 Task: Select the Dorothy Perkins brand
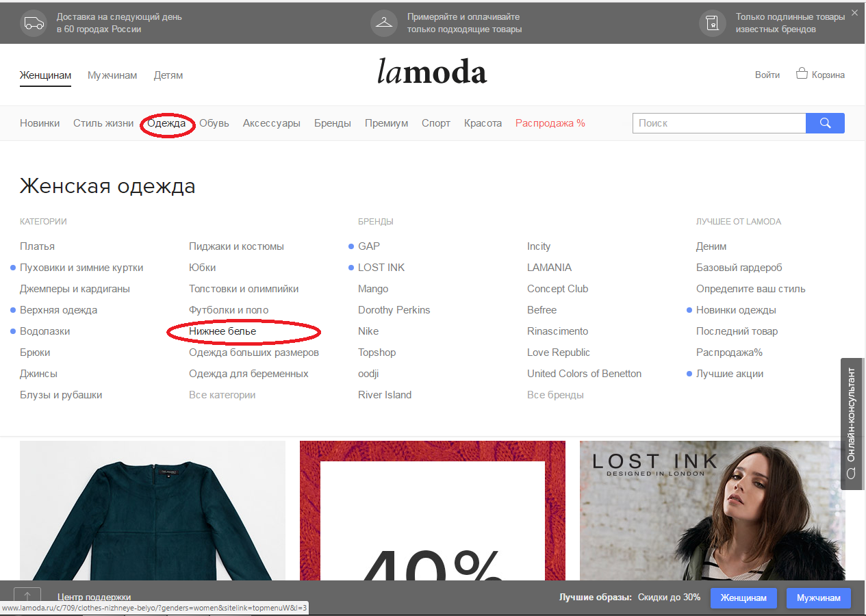(394, 310)
